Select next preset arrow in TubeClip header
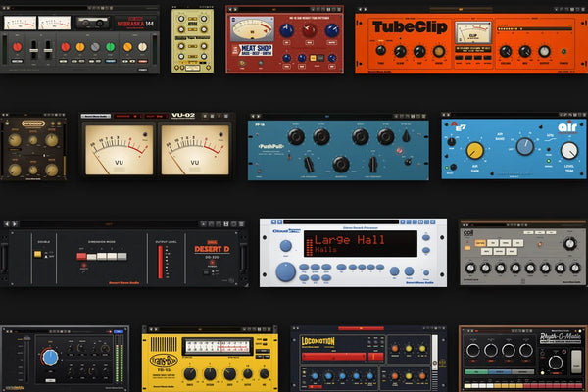Screen dimensions: 588x392 tap(366, 9)
